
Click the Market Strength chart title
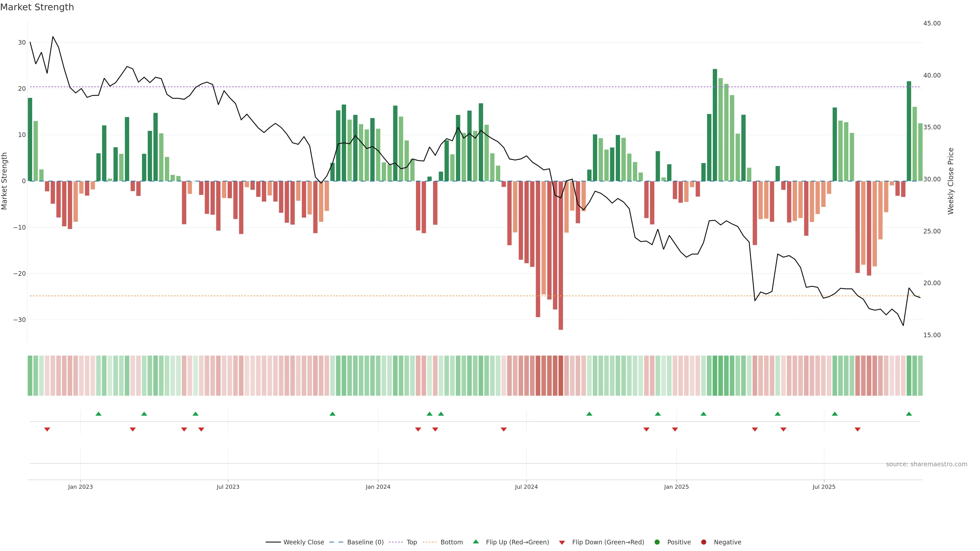tap(37, 7)
